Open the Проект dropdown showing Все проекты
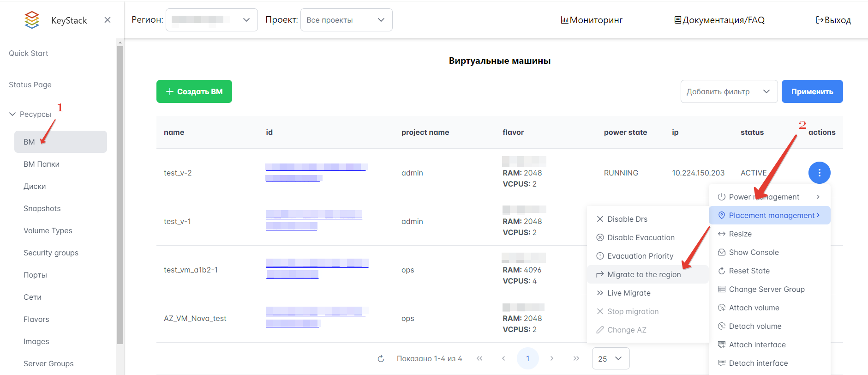This screenshot has width=868, height=375. (x=346, y=20)
